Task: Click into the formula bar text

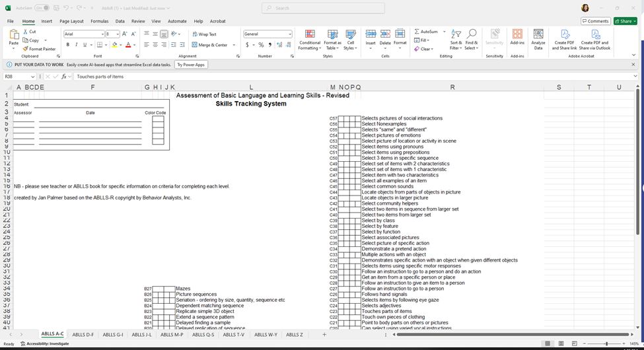Action: coord(353,77)
